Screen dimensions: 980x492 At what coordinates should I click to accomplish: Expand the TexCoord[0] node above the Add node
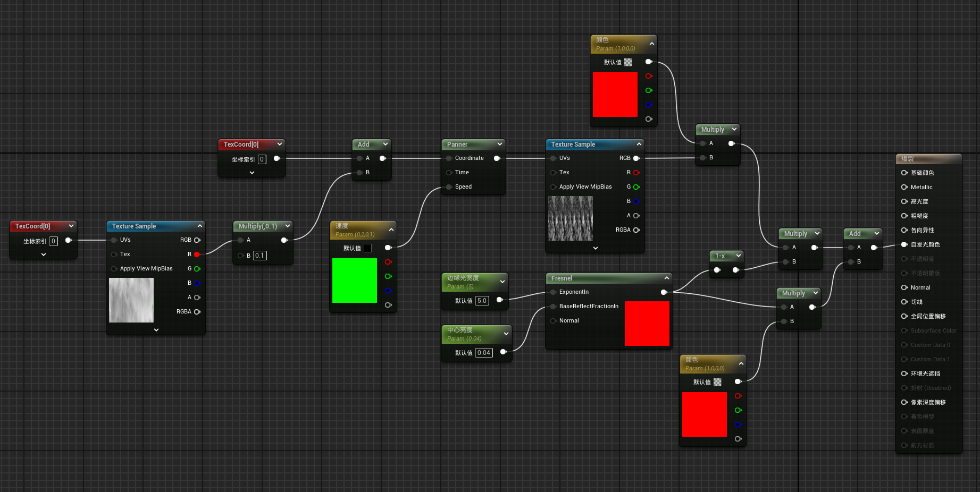(x=252, y=173)
